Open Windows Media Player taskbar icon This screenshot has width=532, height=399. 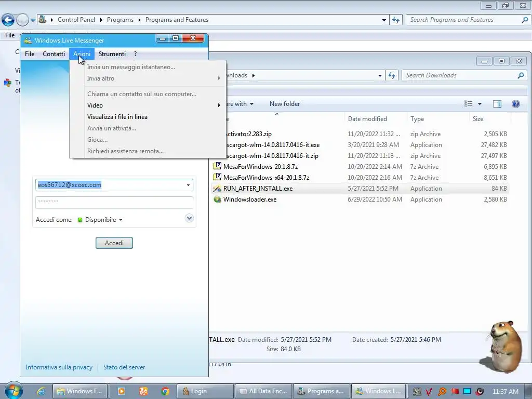pyautogui.click(x=121, y=391)
